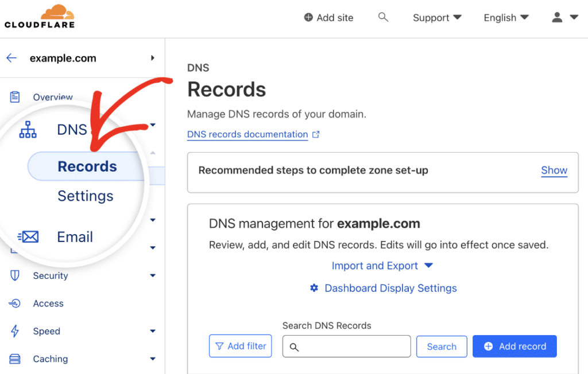Open the English language dropdown
Viewport: 588px width, 374px height.
click(505, 17)
